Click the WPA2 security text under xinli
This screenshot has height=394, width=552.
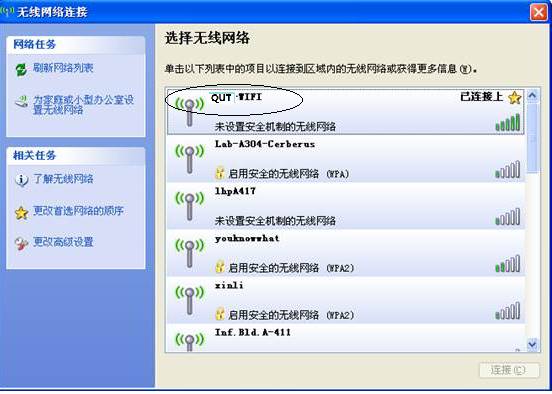coord(291,315)
